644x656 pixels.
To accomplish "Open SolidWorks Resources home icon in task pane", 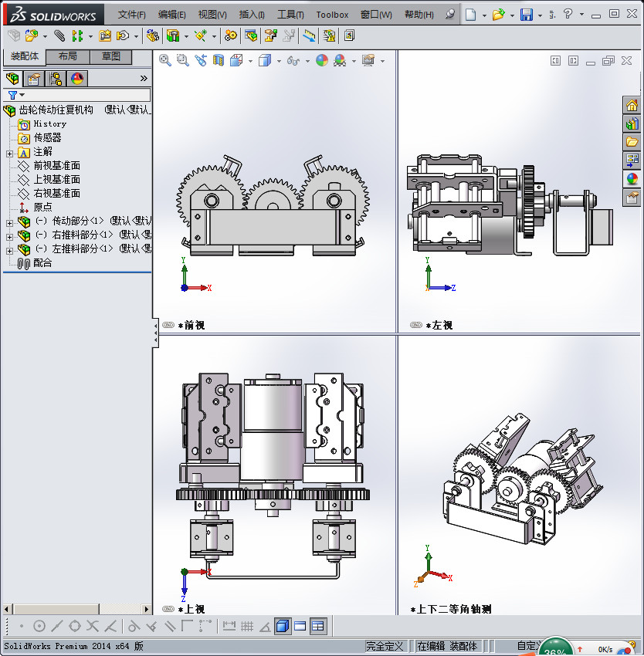I will tap(632, 106).
